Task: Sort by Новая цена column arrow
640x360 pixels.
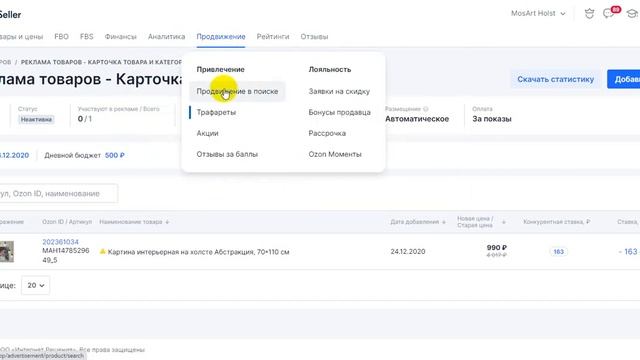Action: point(504,222)
